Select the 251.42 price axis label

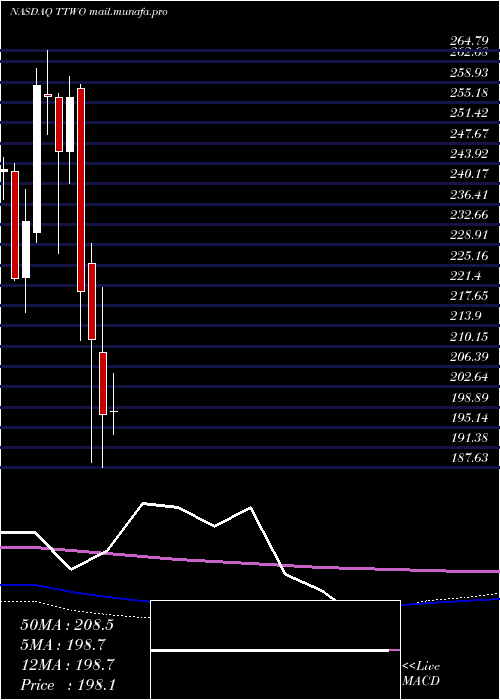tap(469, 112)
